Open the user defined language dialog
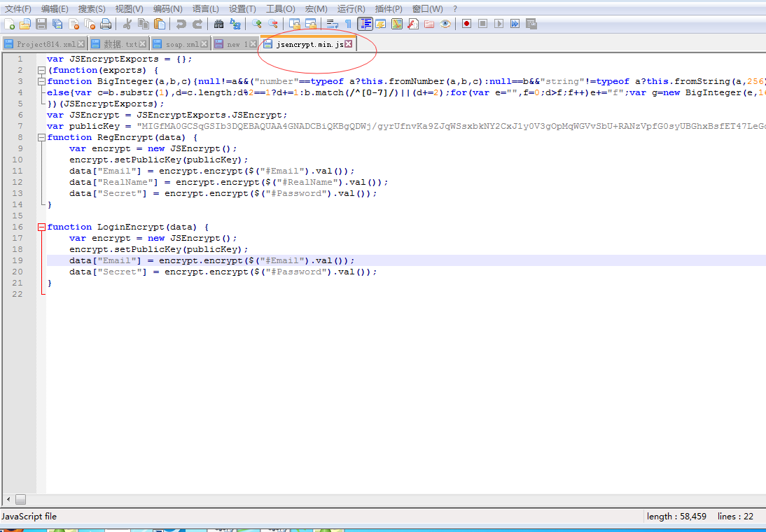 point(381,23)
